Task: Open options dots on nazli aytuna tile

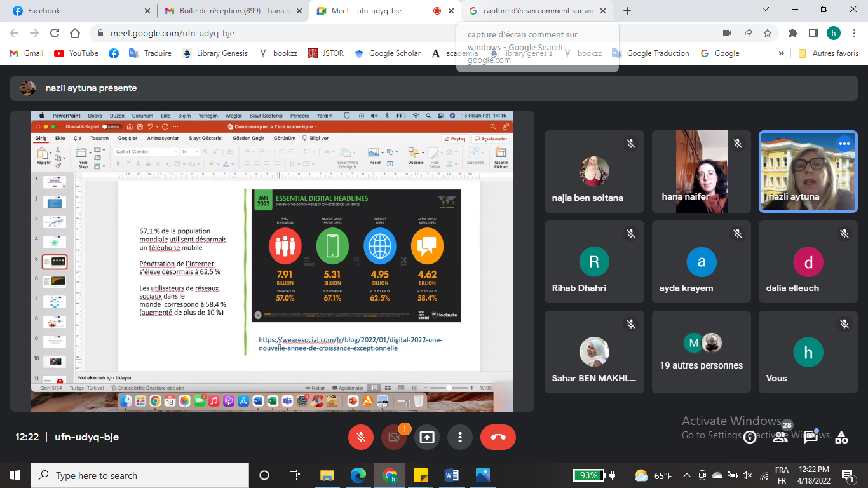Action: tap(844, 144)
